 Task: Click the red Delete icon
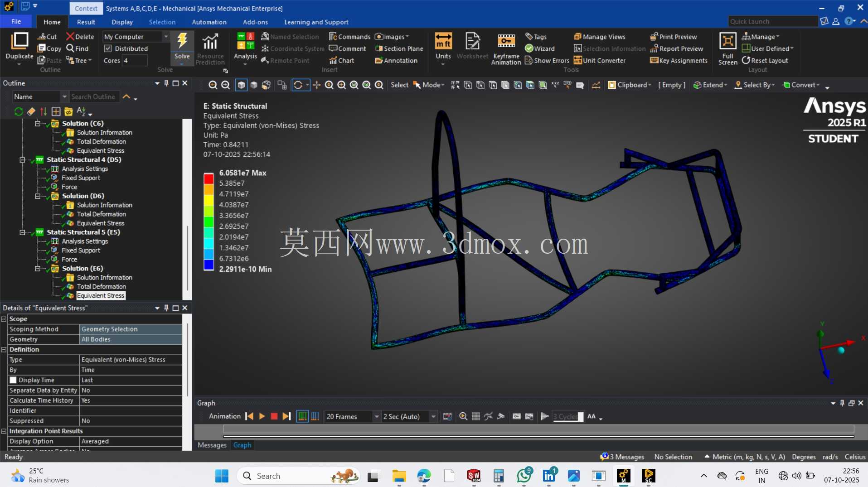(x=70, y=37)
